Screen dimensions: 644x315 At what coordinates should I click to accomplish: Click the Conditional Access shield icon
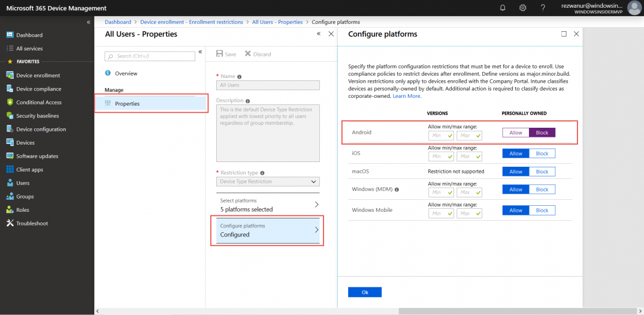10,103
